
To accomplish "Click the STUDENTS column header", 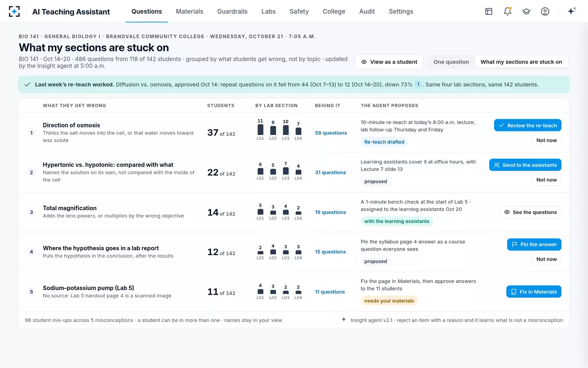I will 221,105.
